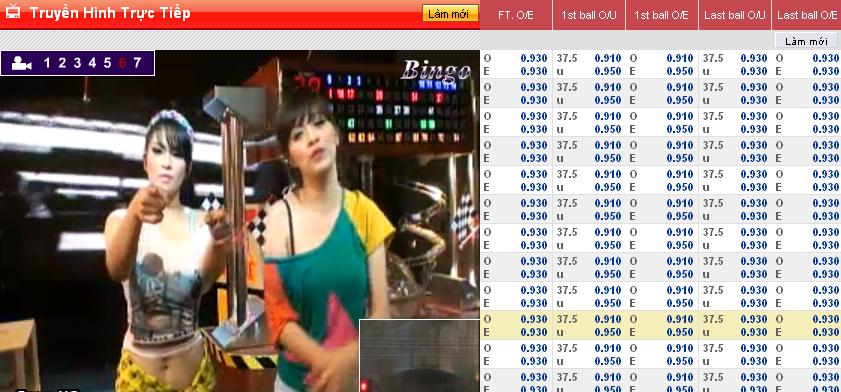
Task: Click the TV icon beside Truyền Hình Trực Tiếp
Action: tap(12, 11)
